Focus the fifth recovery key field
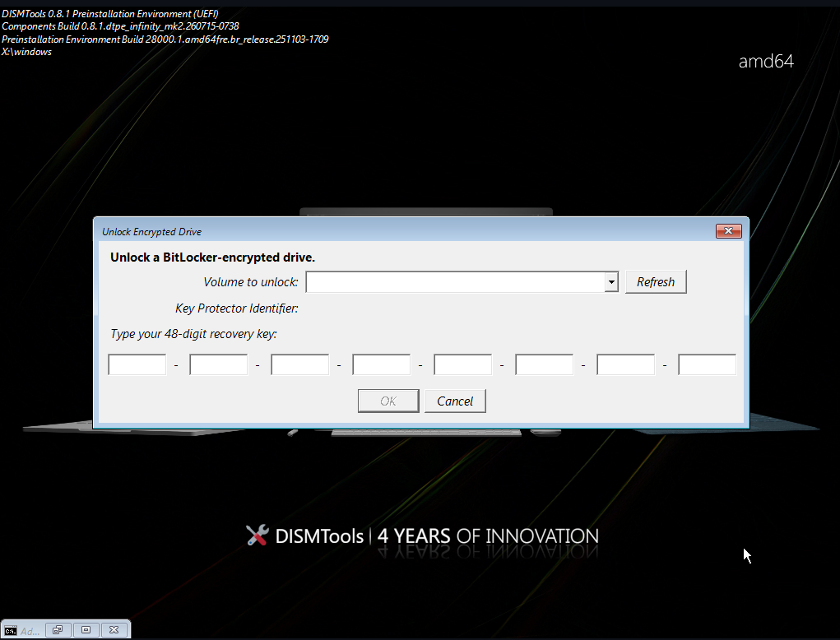Viewport: 840px width, 640px height. (463, 364)
